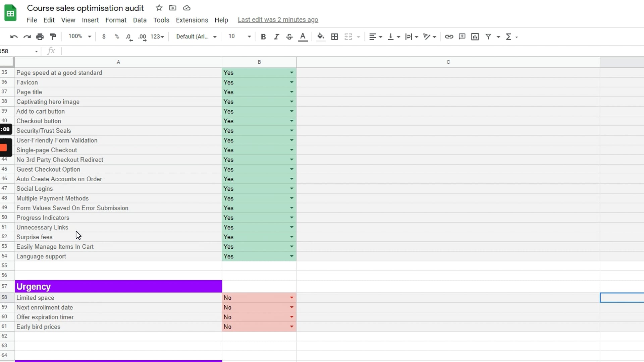The height and width of the screenshot is (362, 644).
Task: Insert link with chain icon
Action: pyautogui.click(x=449, y=37)
